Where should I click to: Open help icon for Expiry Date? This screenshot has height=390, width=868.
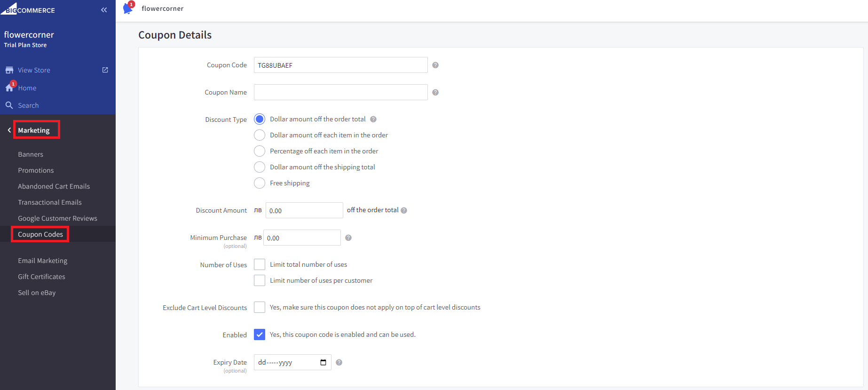click(x=339, y=362)
